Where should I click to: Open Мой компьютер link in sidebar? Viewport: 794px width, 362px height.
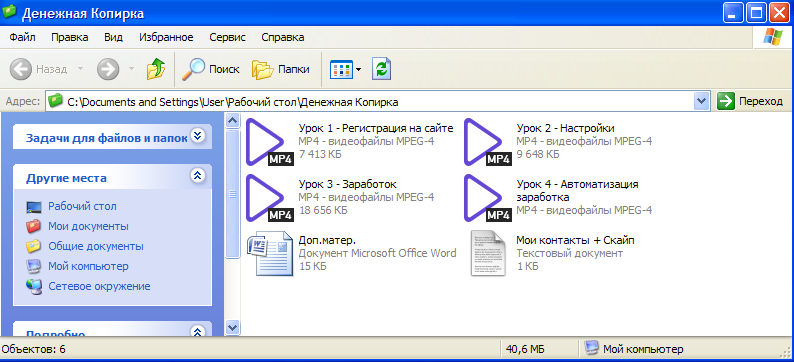click(88, 266)
